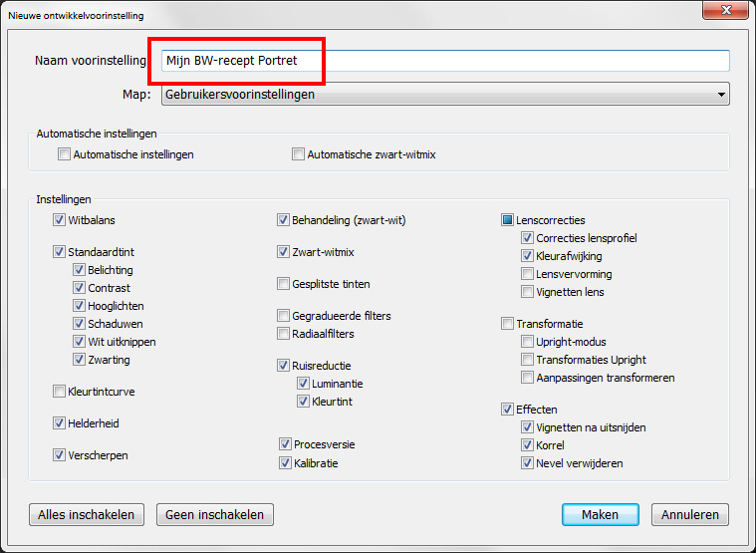Enable Automatische instellingen checkbox
756x553 pixels.
(x=65, y=154)
